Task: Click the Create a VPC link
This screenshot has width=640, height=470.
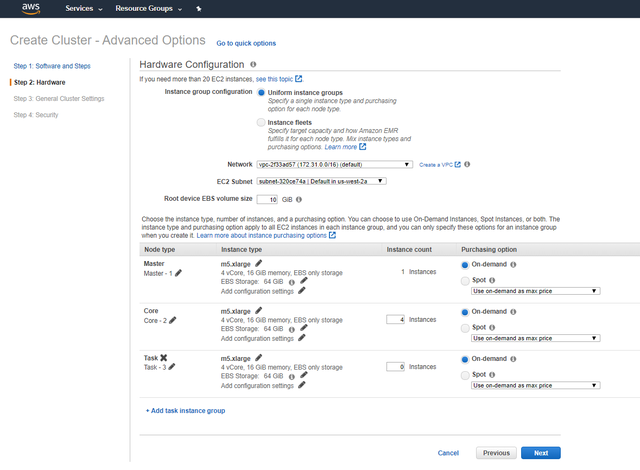Action: [x=436, y=165]
